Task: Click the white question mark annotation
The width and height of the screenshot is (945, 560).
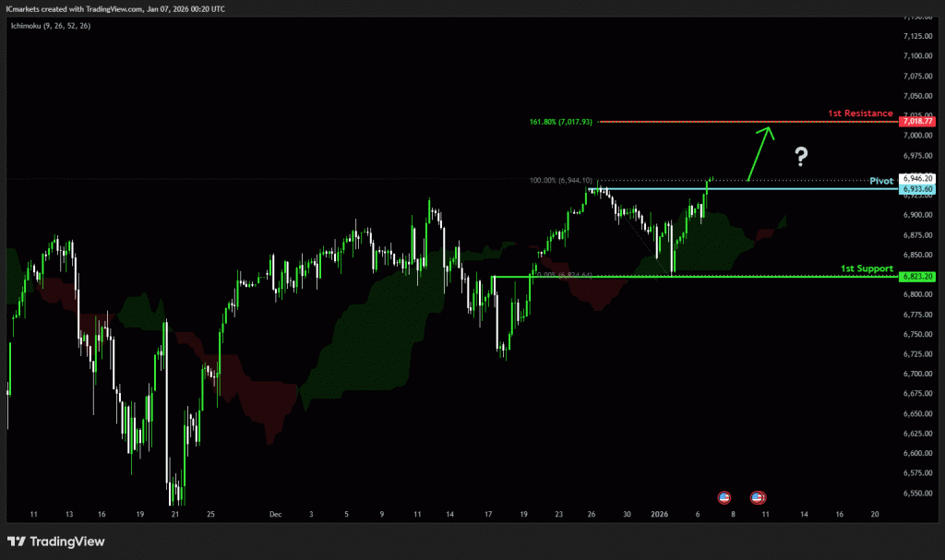Action: click(801, 156)
